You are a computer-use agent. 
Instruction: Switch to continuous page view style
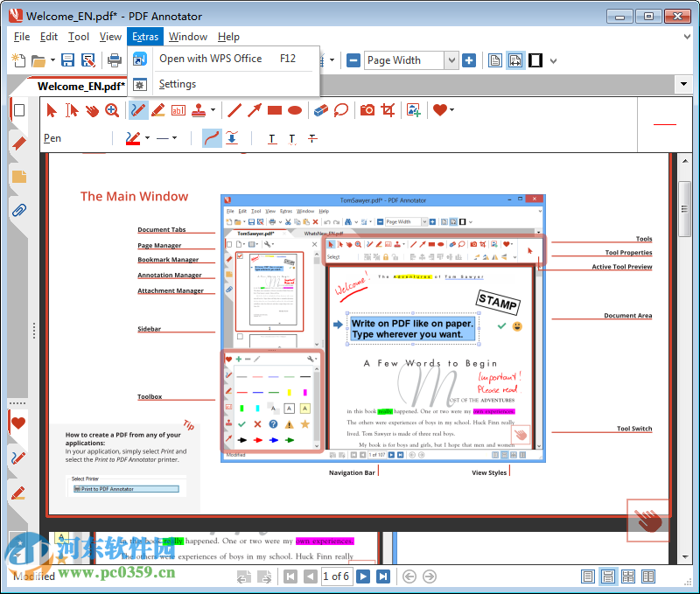click(x=607, y=577)
